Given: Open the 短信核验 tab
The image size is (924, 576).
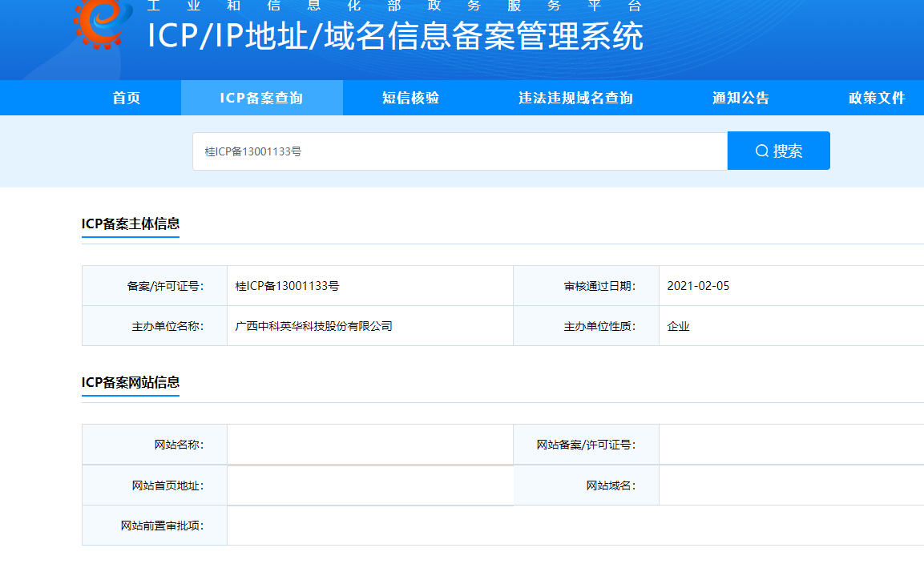Looking at the screenshot, I should (x=410, y=98).
